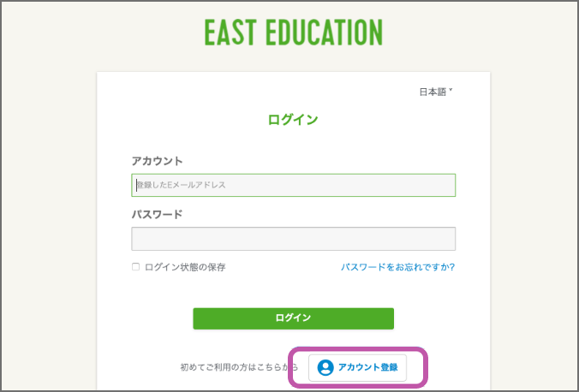Screen dimensions: 579x392
Task: Click the EAST EDUCATION logo
Action: [x=294, y=33]
